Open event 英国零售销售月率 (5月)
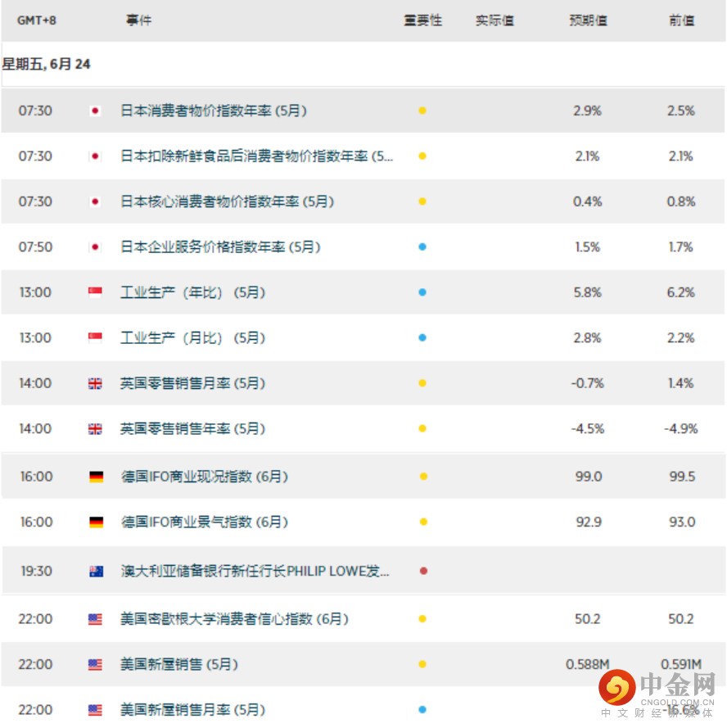Screen dimensions: 727x728 [x=192, y=383]
